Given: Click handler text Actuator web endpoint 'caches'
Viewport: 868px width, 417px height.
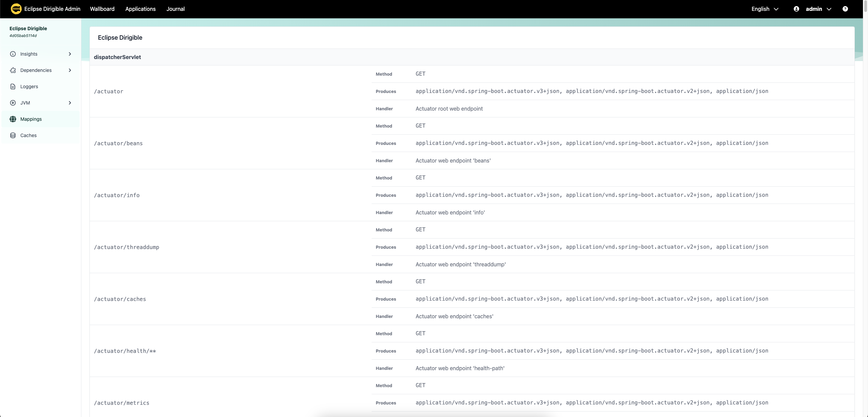Looking at the screenshot, I should tap(454, 316).
